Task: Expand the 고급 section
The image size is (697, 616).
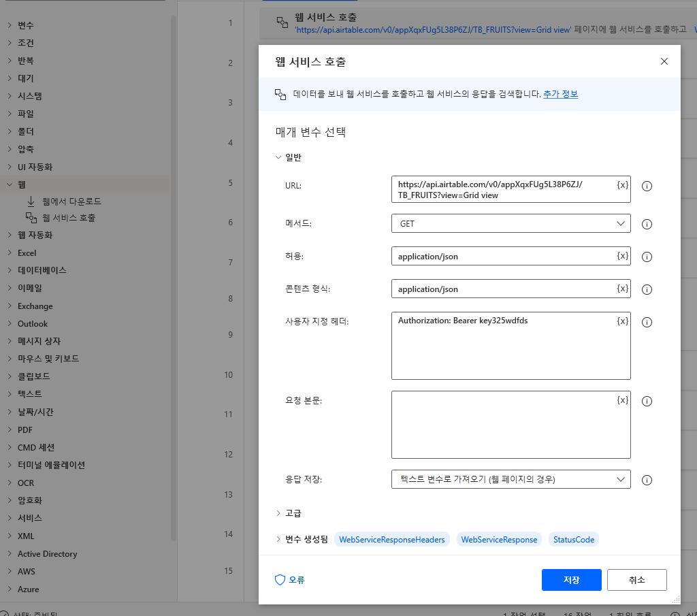Action: tap(278, 513)
